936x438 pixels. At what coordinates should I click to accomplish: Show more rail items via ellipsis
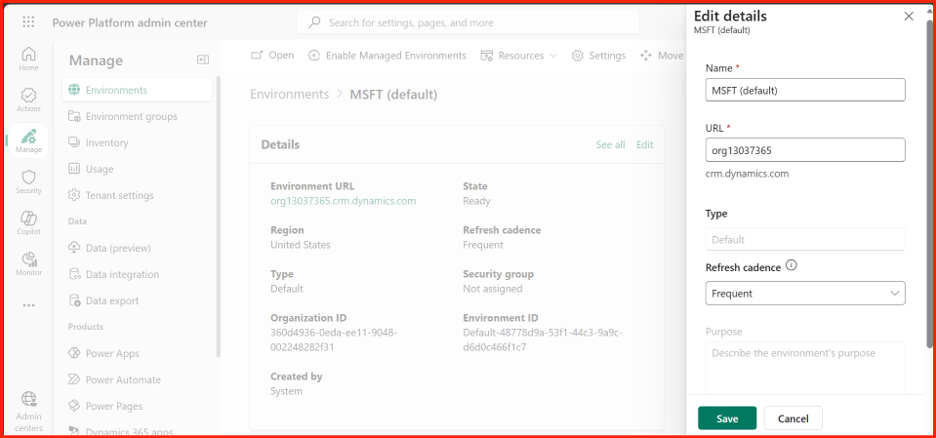[29, 305]
